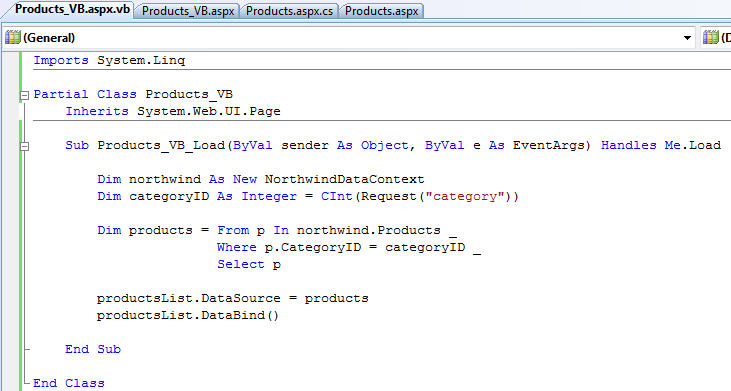Click the Products_VB_Load method name
The height and width of the screenshot is (391, 731).
pyautogui.click(x=161, y=145)
